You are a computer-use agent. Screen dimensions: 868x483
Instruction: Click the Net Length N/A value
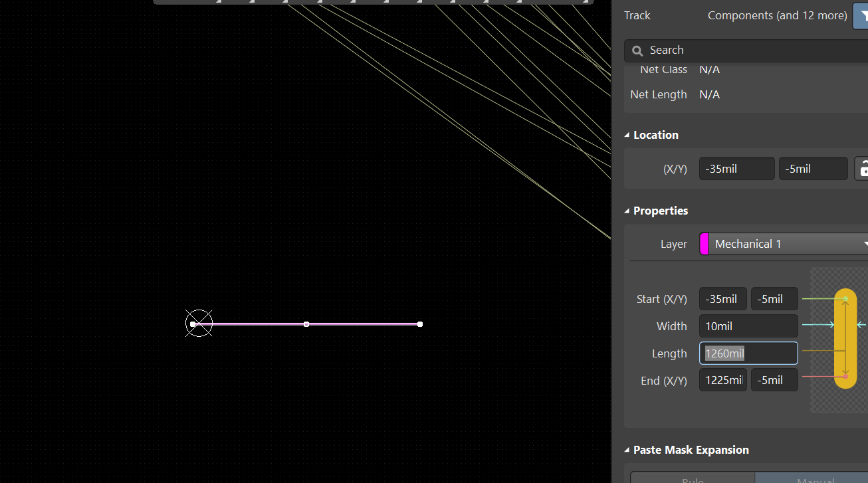pos(709,94)
